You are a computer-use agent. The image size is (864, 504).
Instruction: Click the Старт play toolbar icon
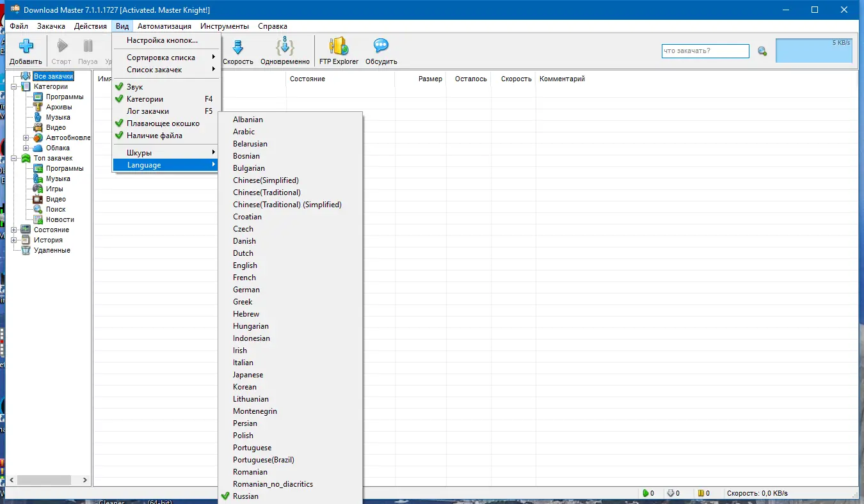tap(62, 46)
